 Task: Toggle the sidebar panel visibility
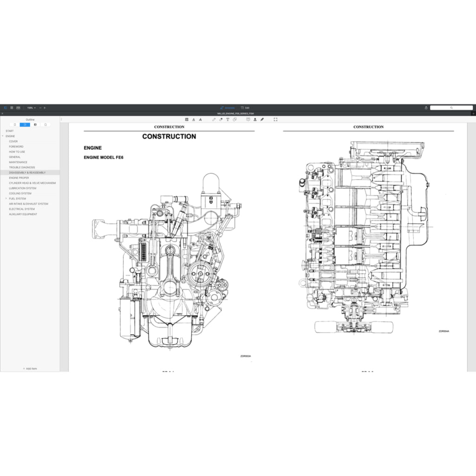point(5,107)
